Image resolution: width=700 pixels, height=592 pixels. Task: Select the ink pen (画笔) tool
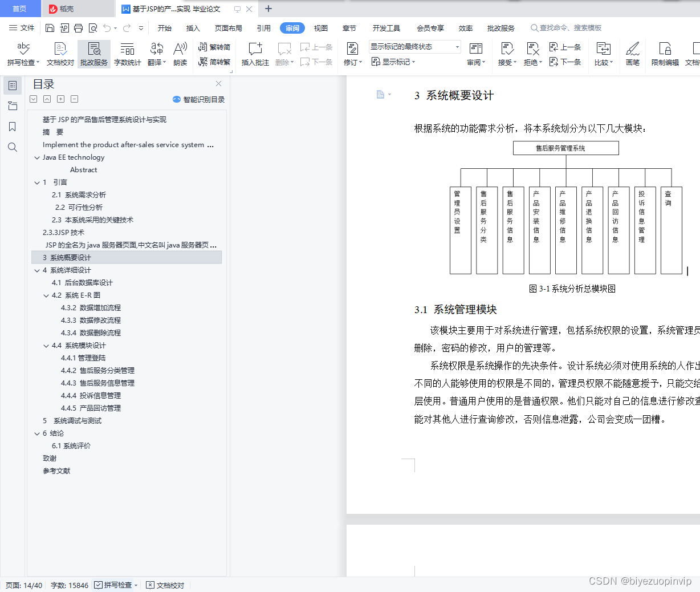click(633, 54)
